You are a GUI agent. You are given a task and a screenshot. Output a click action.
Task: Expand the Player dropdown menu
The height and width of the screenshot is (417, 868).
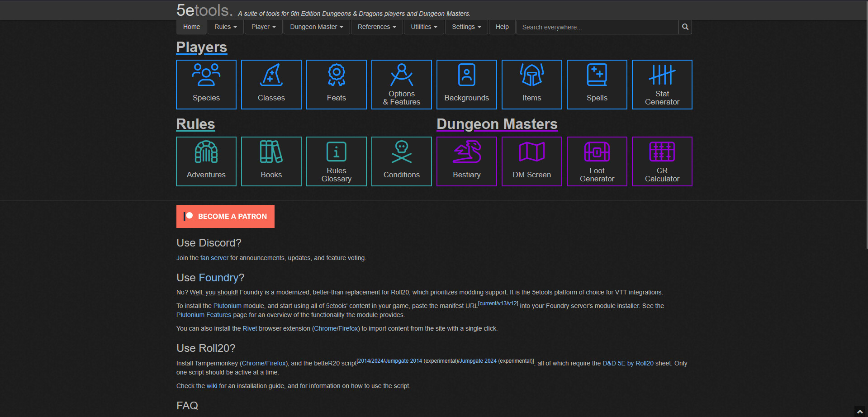coord(264,27)
